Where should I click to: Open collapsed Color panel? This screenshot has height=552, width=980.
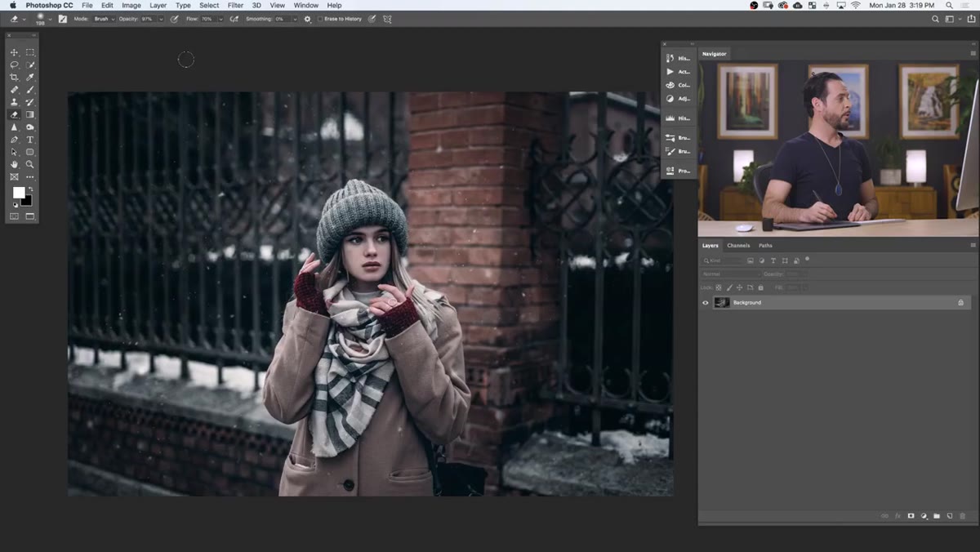pos(678,85)
